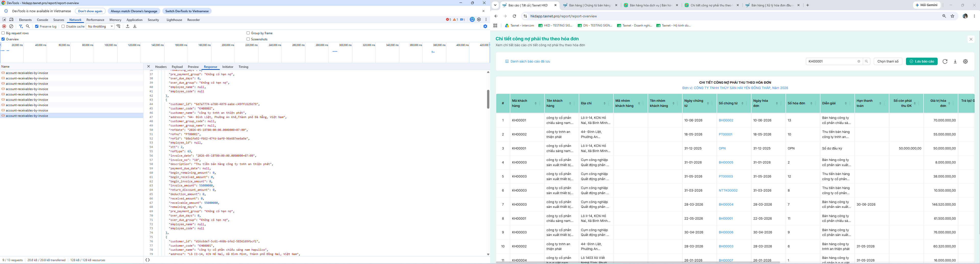This screenshot has width=980, height=264.
Task: Switch to the Console tab
Action: (x=43, y=20)
